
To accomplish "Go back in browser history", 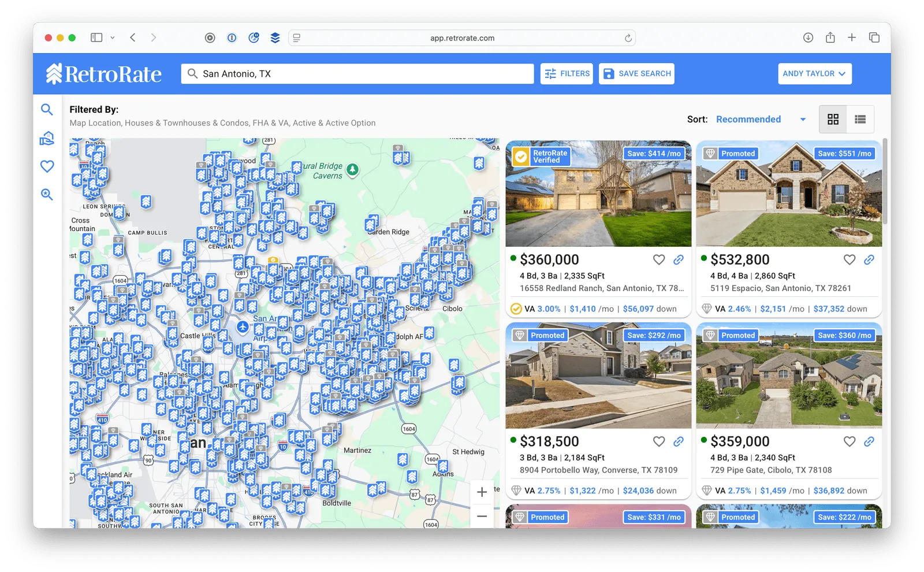I will 133,38.
